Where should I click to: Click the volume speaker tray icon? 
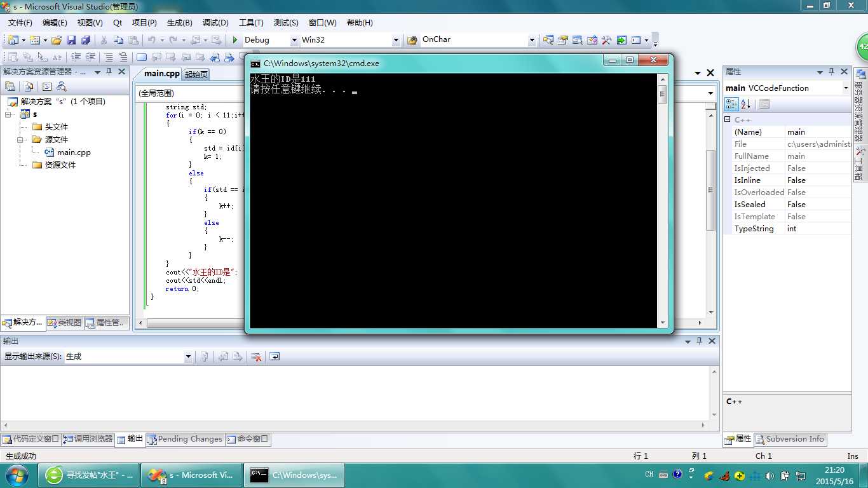[x=770, y=475]
